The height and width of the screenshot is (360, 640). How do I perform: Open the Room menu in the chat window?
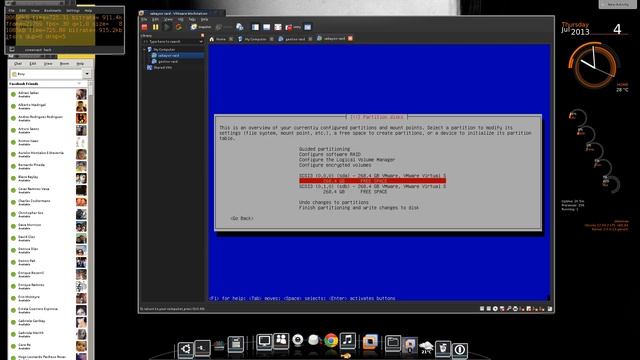click(64, 64)
